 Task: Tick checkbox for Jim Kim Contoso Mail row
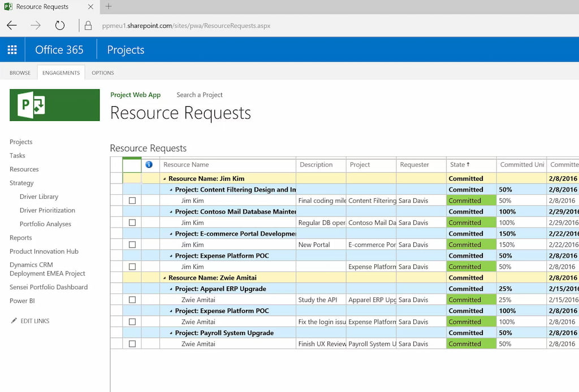132,223
